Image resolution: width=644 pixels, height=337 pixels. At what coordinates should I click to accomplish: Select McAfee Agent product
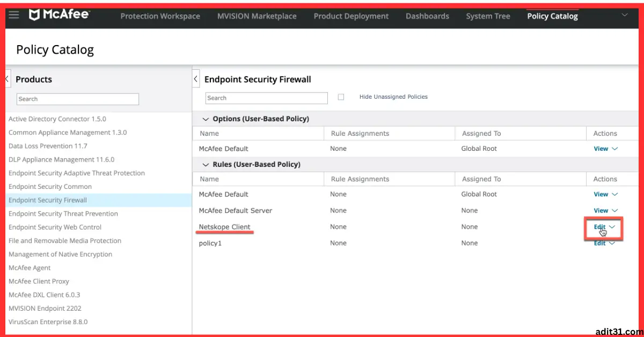click(x=30, y=268)
